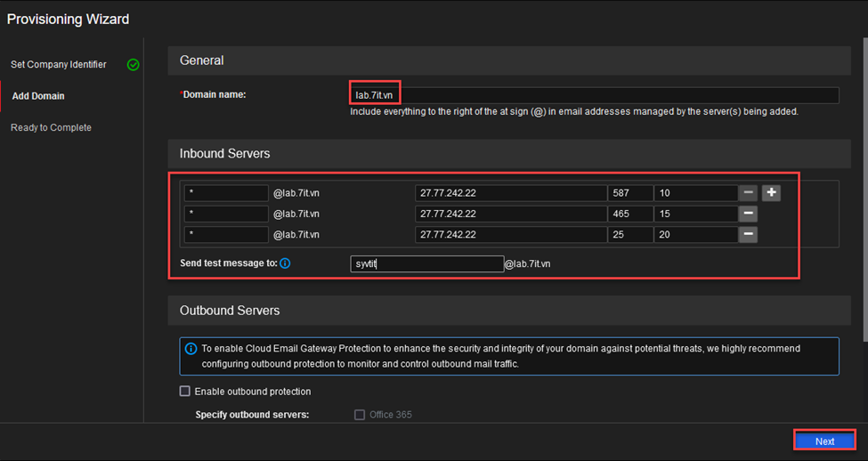The height and width of the screenshot is (461, 868).
Task: Go to the Ready to Complete step
Action: [x=51, y=128]
